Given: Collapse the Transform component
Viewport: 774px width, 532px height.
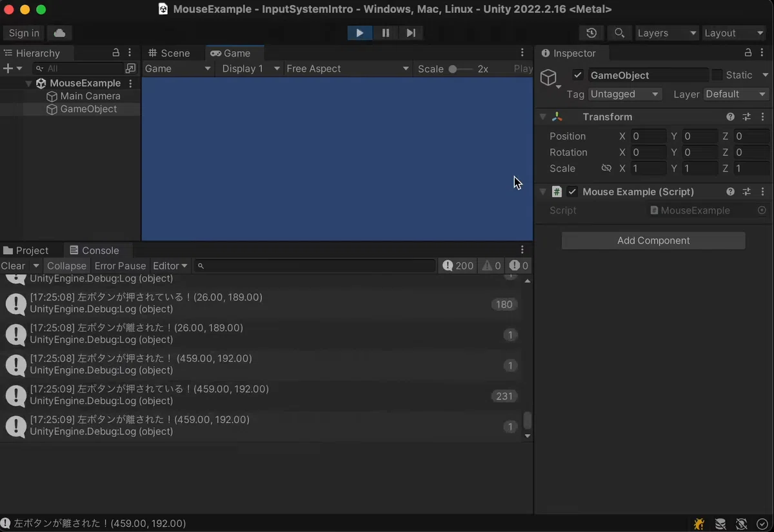Looking at the screenshot, I should 542,117.
